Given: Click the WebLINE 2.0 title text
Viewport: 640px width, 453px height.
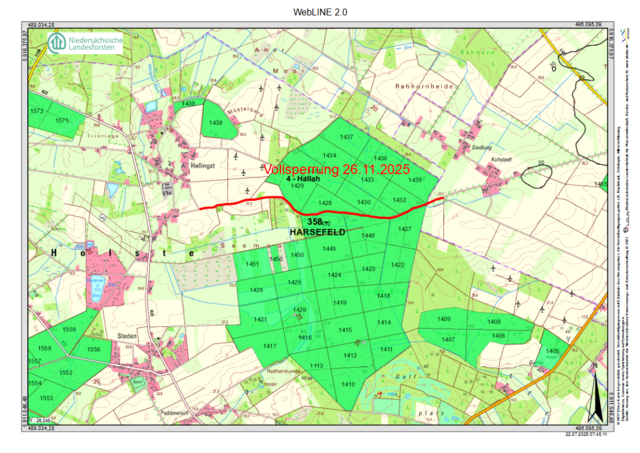Looking at the screenshot, I should tap(320, 12).
